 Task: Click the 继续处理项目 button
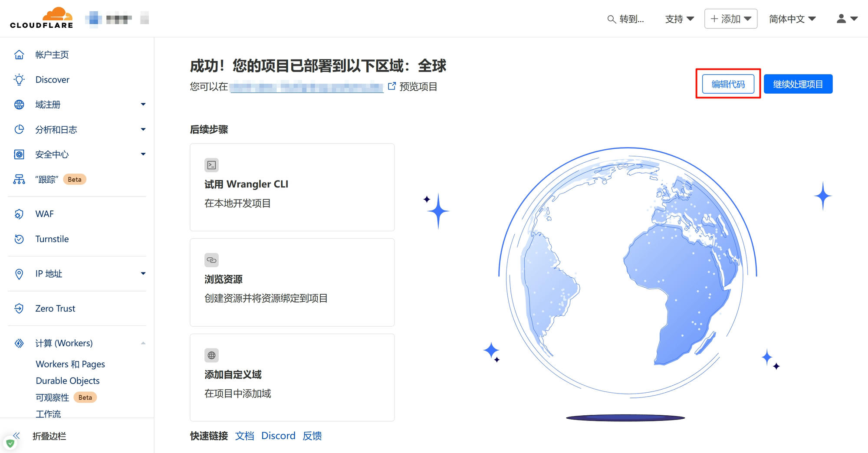[798, 84]
